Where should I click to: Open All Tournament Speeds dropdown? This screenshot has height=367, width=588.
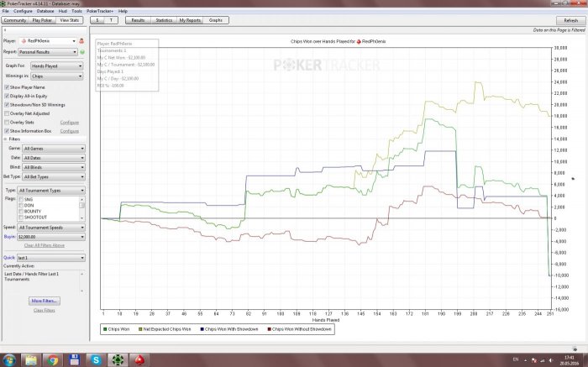tap(51, 228)
